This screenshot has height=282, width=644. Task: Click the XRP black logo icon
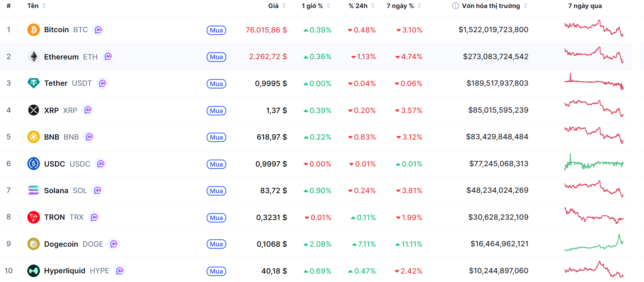pyautogui.click(x=33, y=110)
